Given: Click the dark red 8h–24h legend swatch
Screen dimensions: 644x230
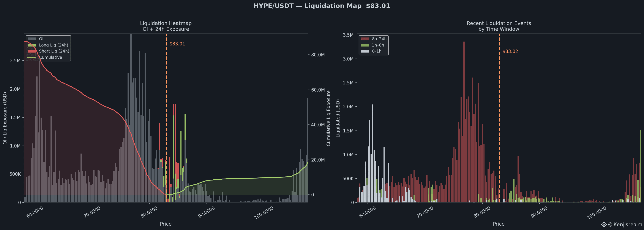Looking at the screenshot, I should [x=365, y=39].
